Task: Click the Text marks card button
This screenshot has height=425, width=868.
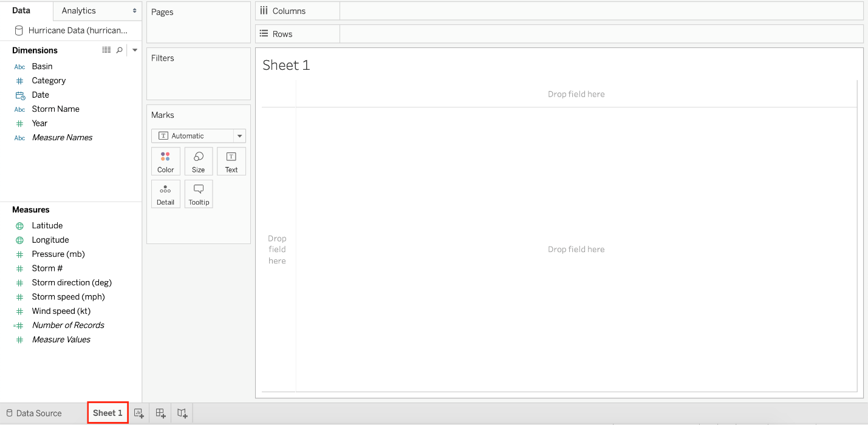Action: 231,161
